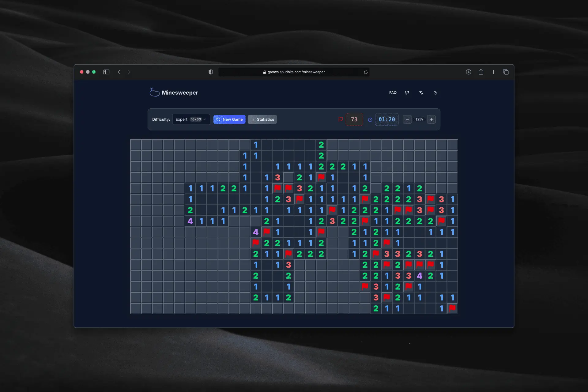Screen dimensions: 588x392
Task: Change language using the translate icon
Action: [x=421, y=92]
